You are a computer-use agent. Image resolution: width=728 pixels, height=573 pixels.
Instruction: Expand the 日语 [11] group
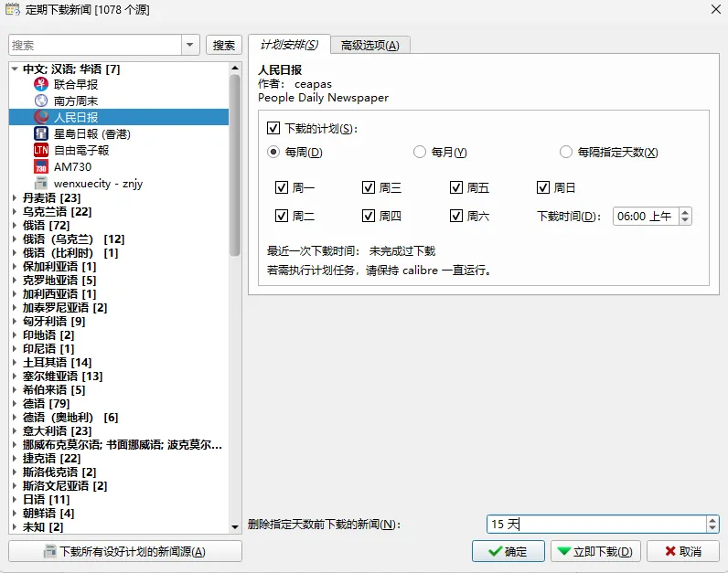[x=15, y=499]
